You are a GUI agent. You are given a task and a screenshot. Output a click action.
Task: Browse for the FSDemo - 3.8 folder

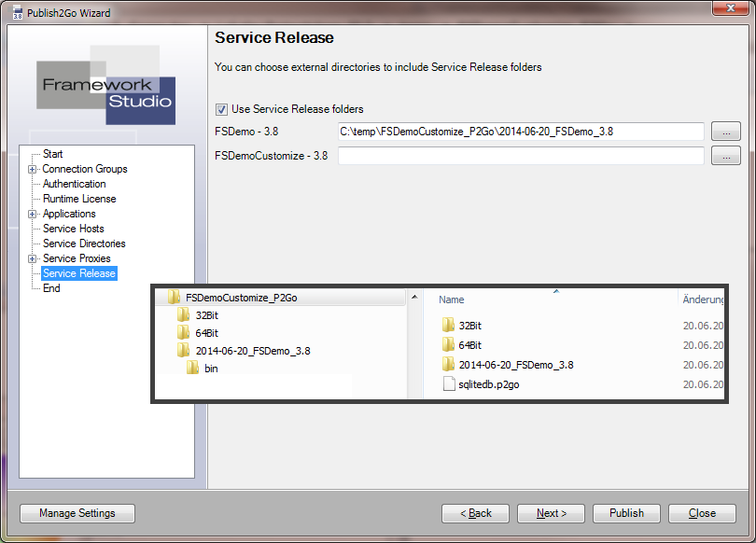point(726,132)
